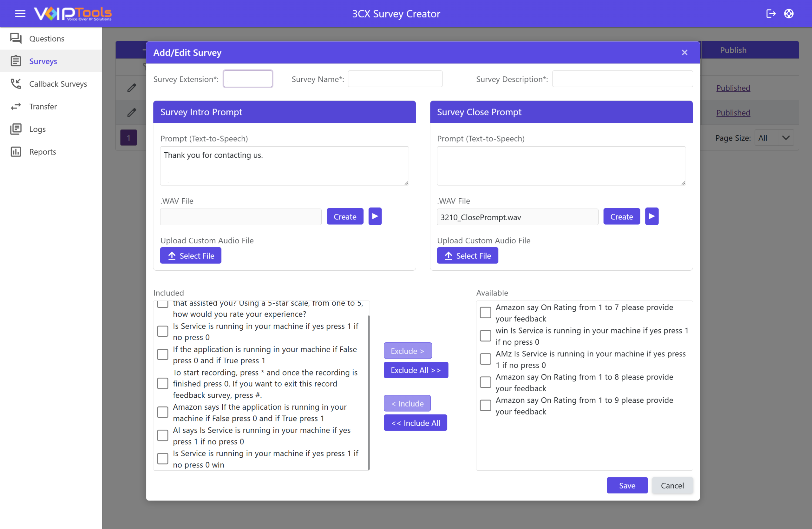Click the Logs sidebar icon
Image resolution: width=812 pixels, height=529 pixels.
click(16, 129)
